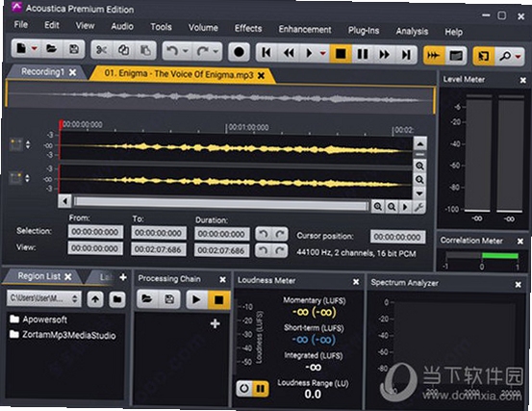The height and width of the screenshot is (411, 532).
Task: Click the Paste clipboard icon
Action: [145, 51]
